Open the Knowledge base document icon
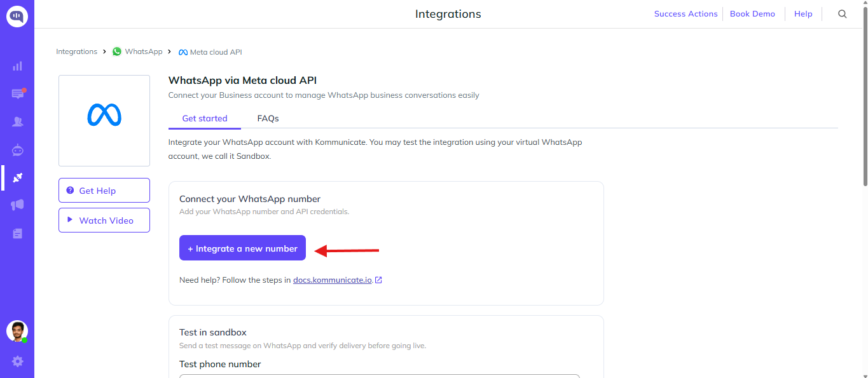This screenshot has width=868, height=378. pos(18,234)
